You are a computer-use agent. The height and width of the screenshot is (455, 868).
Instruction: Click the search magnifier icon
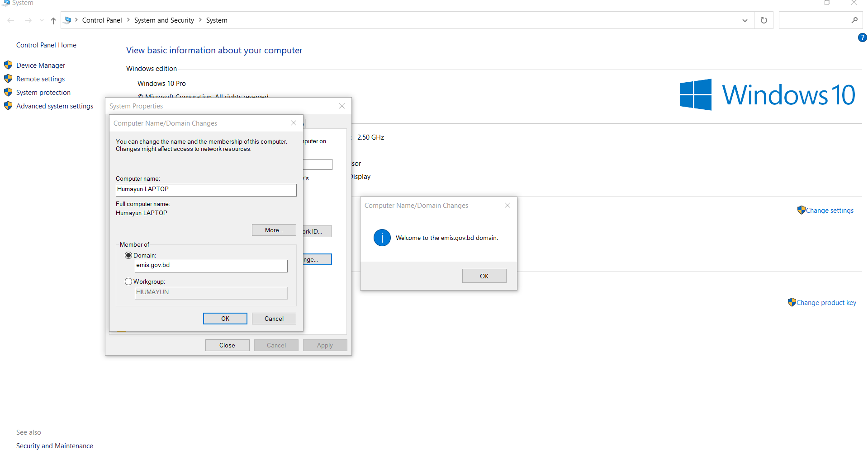[x=854, y=20]
